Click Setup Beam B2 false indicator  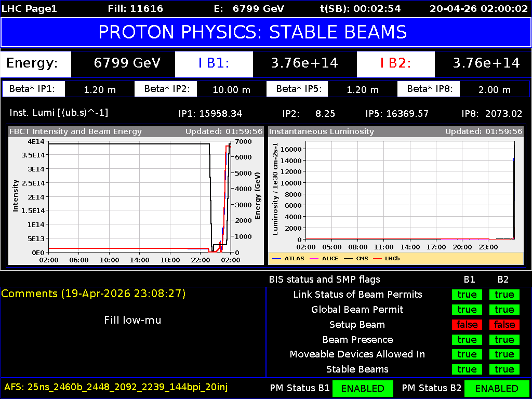click(504, 324)
